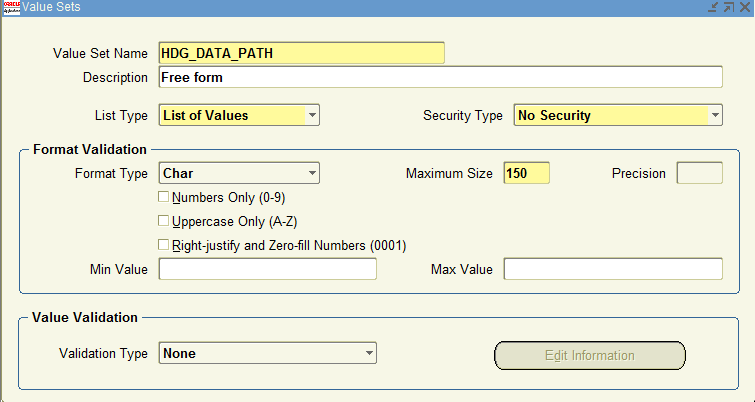Click the Max Value field
Image resolution: width=755 pixels, height=402 pixels.
click(613, 269)
